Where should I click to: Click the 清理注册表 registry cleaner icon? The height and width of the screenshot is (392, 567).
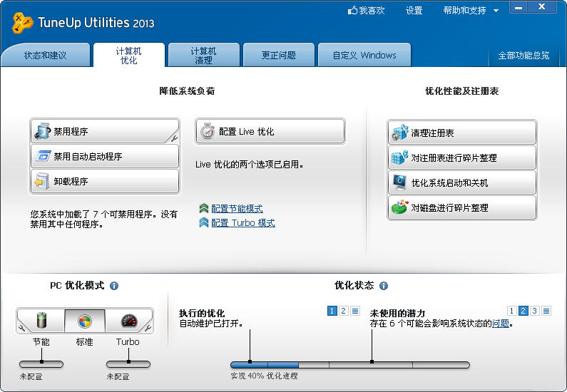tap(400, 133)
